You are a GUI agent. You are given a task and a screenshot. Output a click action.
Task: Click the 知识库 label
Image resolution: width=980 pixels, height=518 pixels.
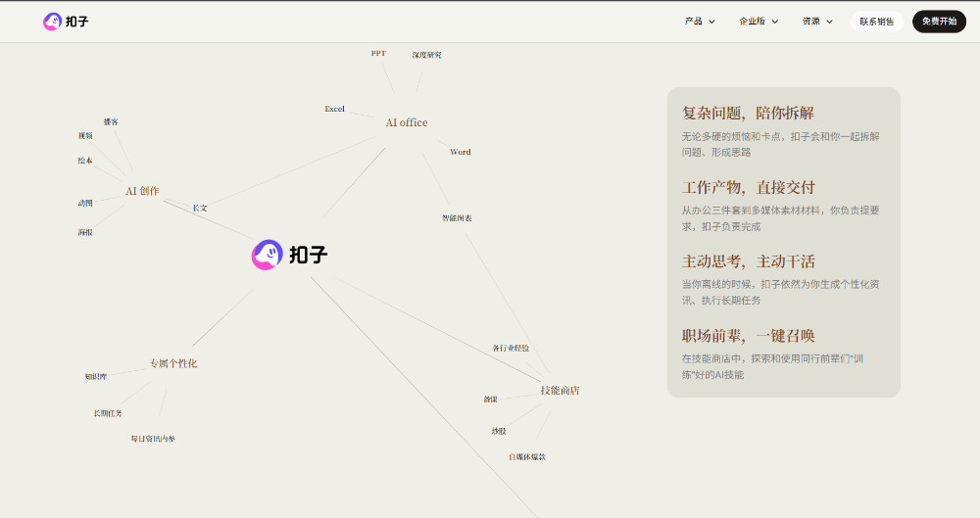click(x=96, y=376)
